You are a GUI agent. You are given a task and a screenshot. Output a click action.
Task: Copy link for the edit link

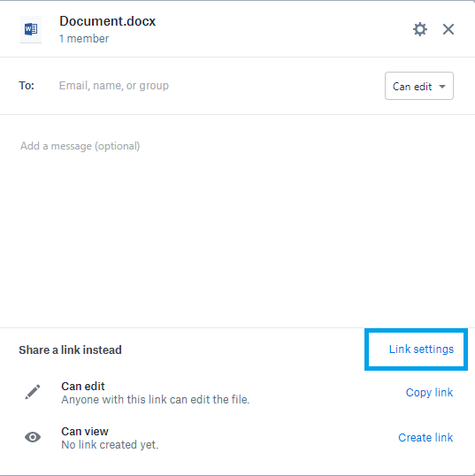click(x=429, y=393)
